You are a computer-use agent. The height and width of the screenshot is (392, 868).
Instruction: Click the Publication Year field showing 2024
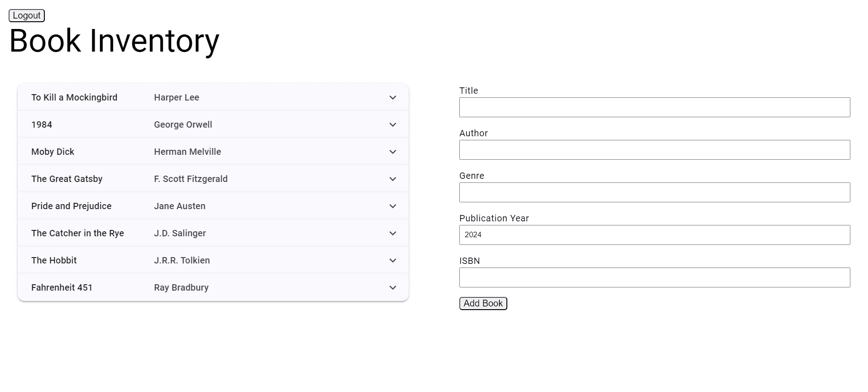point(654,235)
